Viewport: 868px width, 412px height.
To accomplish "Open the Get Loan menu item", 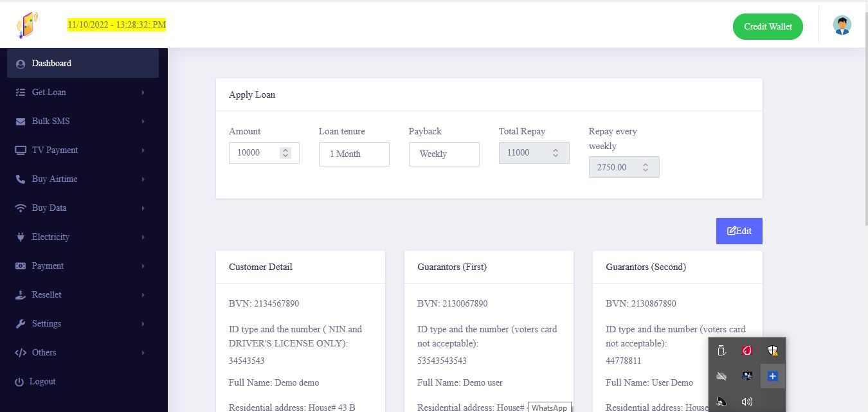I will [83, 93].
